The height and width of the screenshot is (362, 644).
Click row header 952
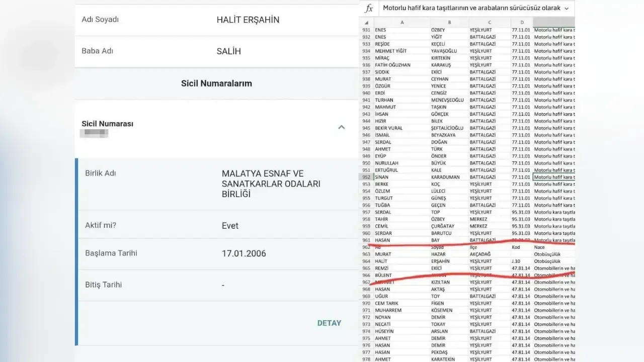(366, 177)
